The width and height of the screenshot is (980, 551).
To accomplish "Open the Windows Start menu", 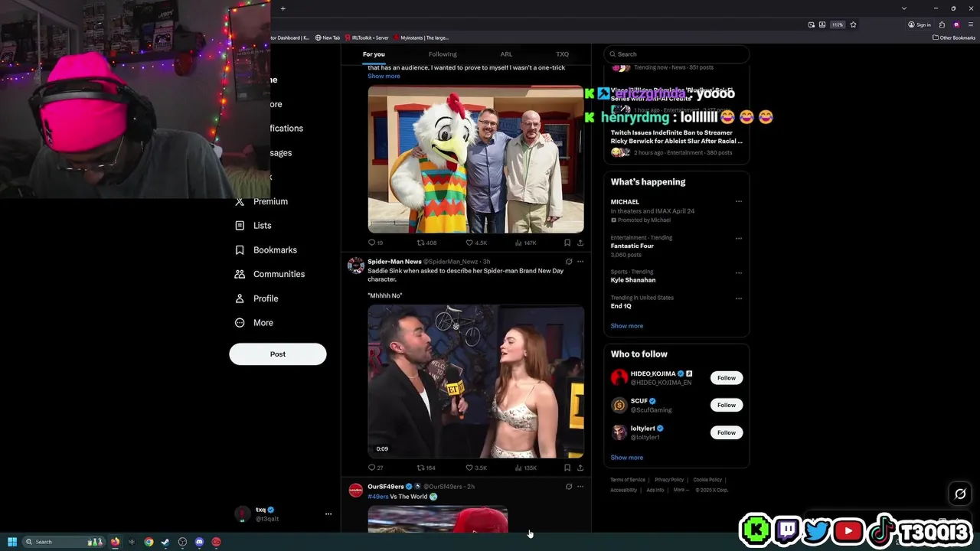I will pyautogui.click(x=12, y=542).
